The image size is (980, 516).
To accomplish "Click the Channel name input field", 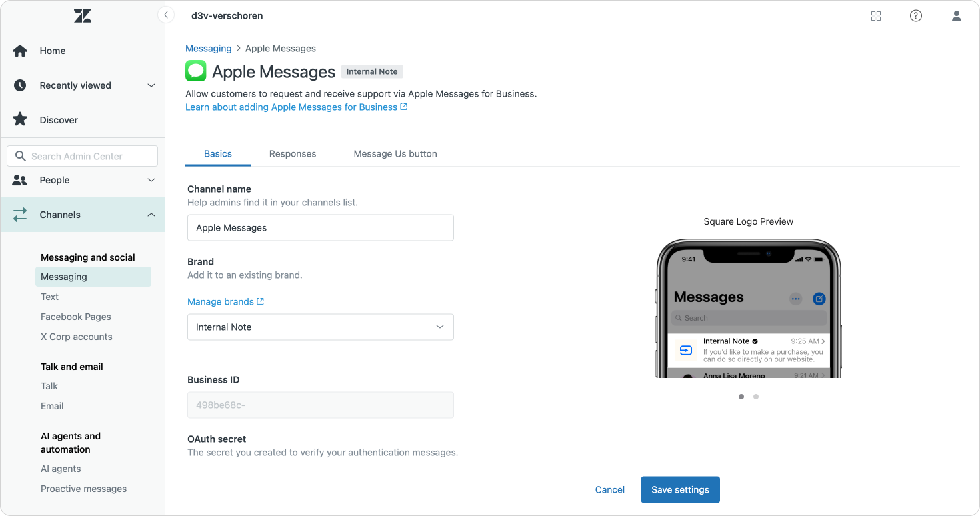I will (x=321, y=228).
